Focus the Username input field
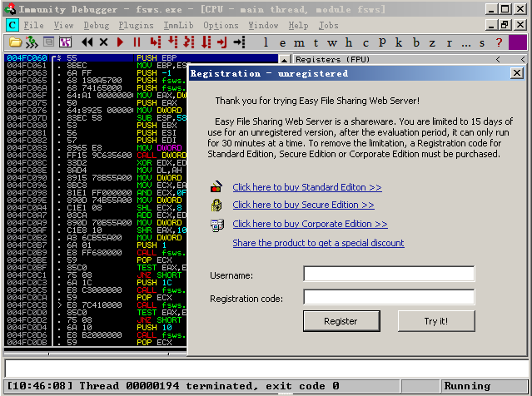The image size is (532, 396). (389, 274)
